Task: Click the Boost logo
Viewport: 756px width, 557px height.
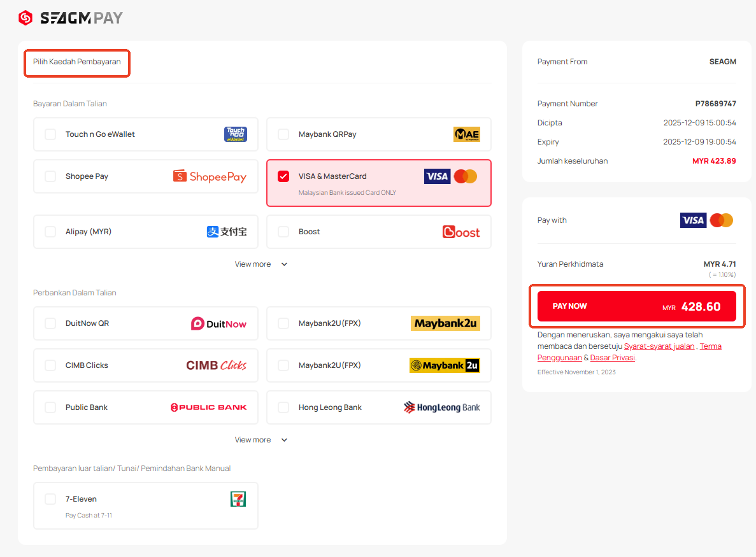Action: 461,232
